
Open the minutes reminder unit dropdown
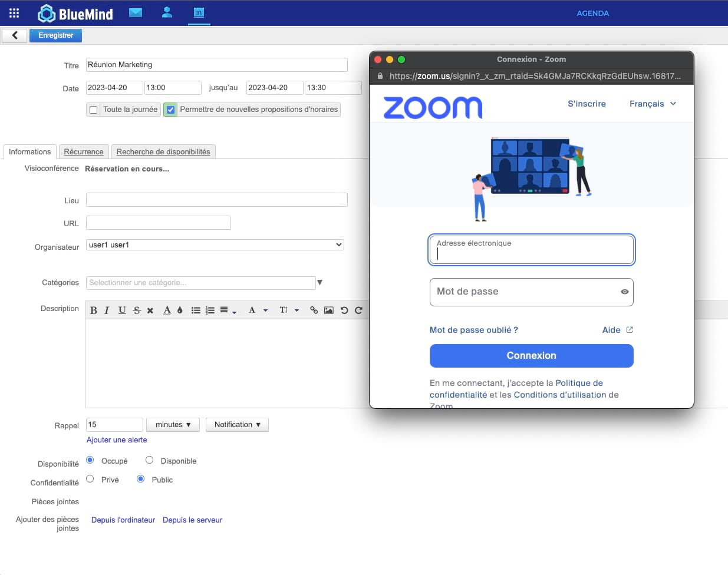(x=173, y=425)
